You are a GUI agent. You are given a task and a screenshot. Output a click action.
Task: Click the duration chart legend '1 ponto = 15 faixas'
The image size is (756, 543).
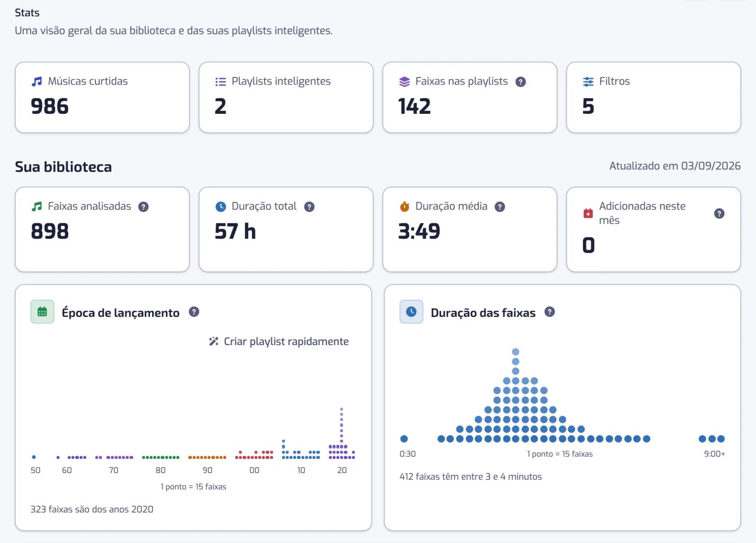[x=560, y=454]
